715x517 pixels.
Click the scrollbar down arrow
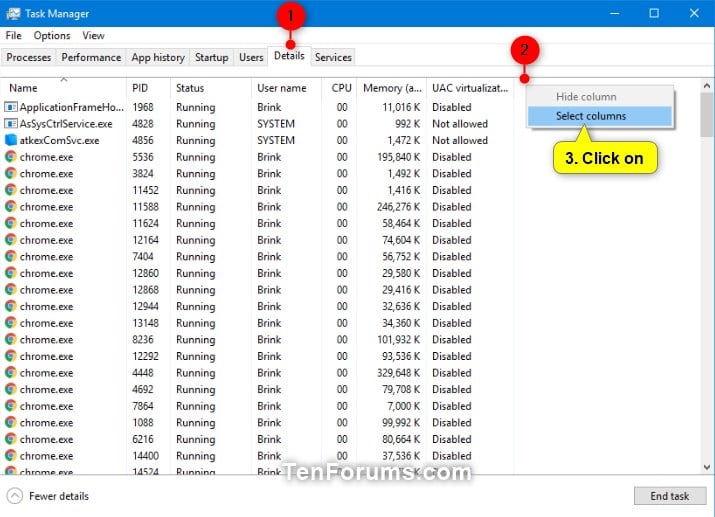(707, 467)
